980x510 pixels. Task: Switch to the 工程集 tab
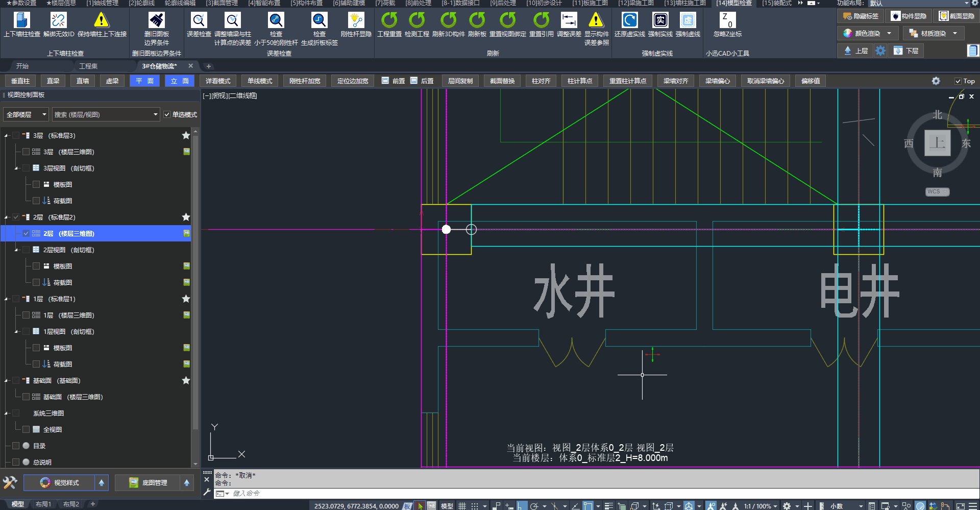tap(88, 66)
